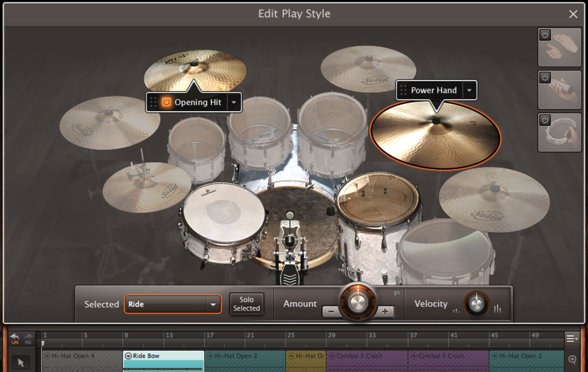
Task: Expand the Hi-Hat Open 2 arrow at bar 17
Action: 210,356
